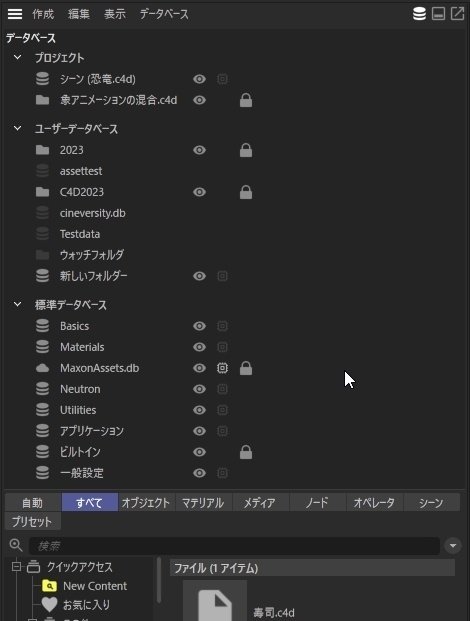Hide the C4D2023 database

click(200, 192)
